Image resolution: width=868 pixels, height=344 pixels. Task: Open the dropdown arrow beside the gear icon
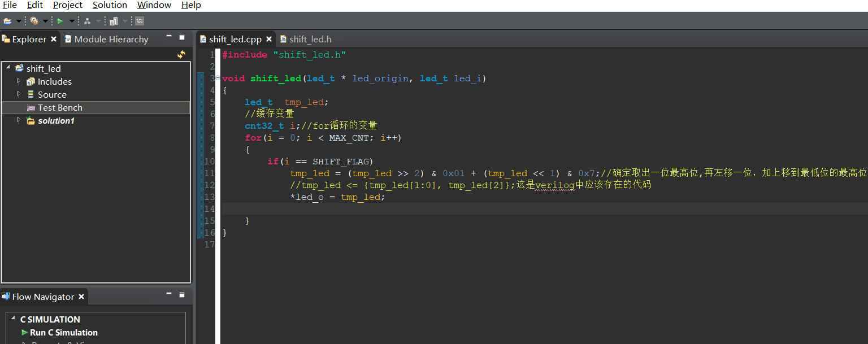(45, 21)
